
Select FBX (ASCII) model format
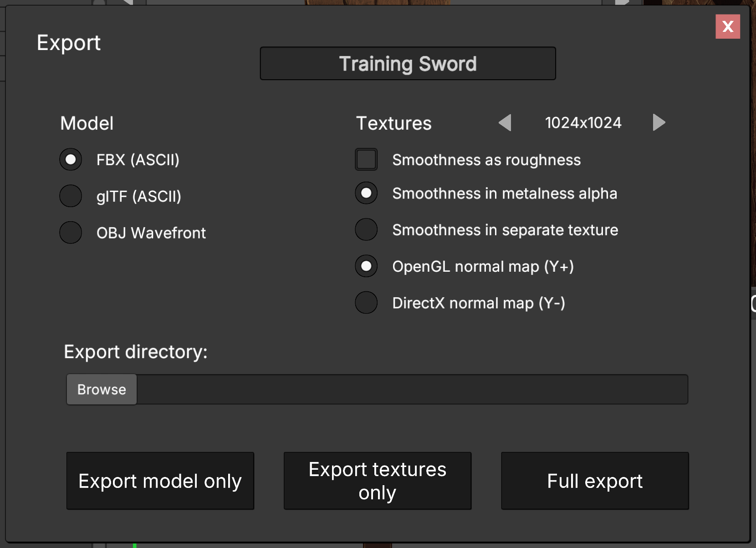tap(71, 160)
